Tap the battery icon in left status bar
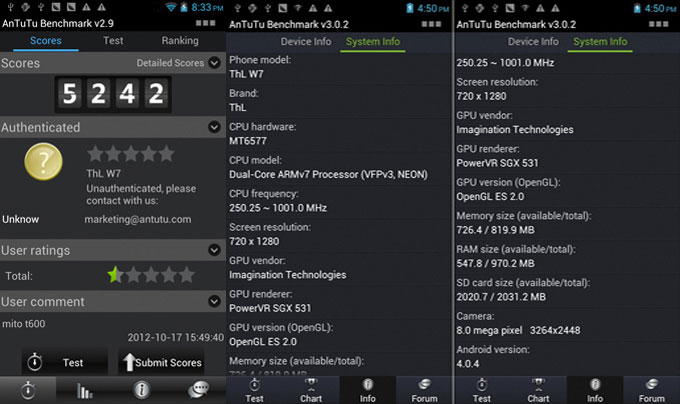 pyautogui.click(x=184, y=7)
